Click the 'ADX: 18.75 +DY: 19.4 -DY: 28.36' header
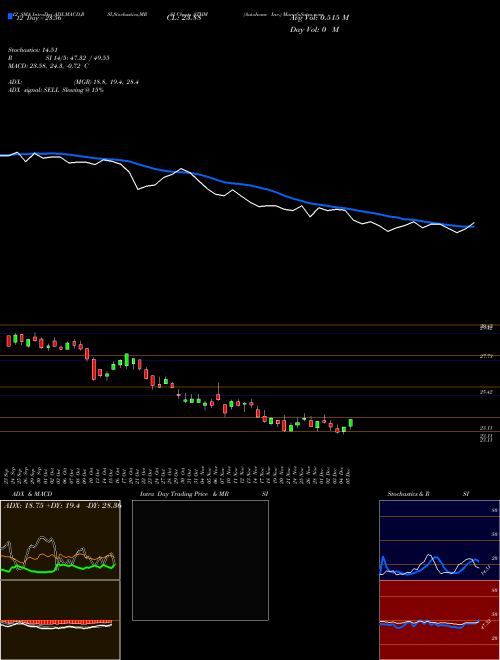This screenshot has width=500, height=660. (62, 506)
